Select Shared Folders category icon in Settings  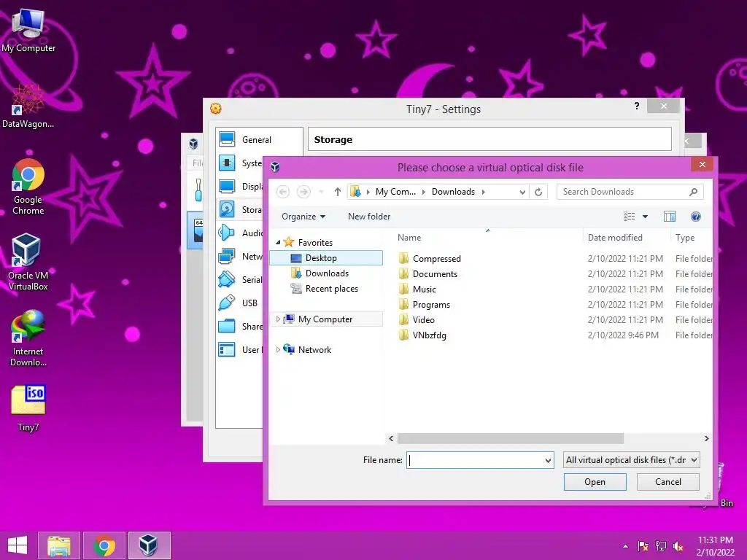(227, 326)
